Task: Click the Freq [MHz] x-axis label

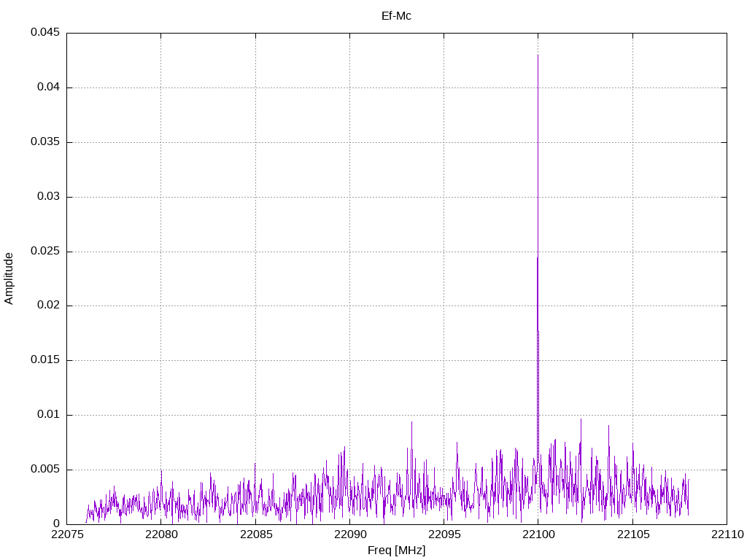Action: pos(396,551)
